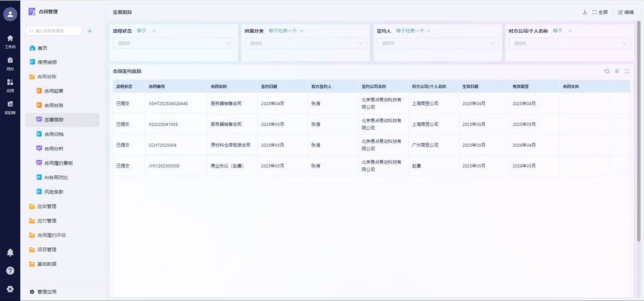Screen dimensions: 644x301
Task: Change the 签约人 operator 等于任意一个
Action: pos(413,31)
